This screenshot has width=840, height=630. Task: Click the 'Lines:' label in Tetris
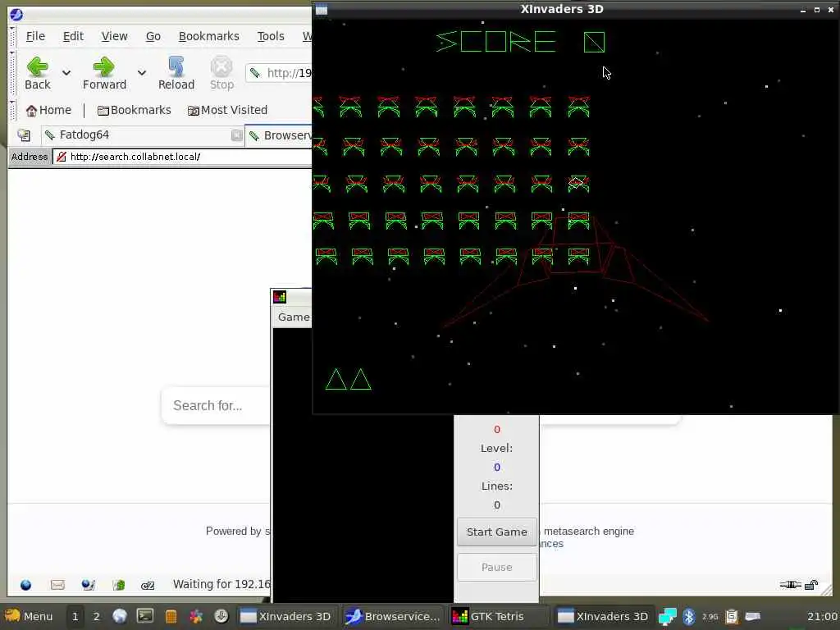[496, 486]
